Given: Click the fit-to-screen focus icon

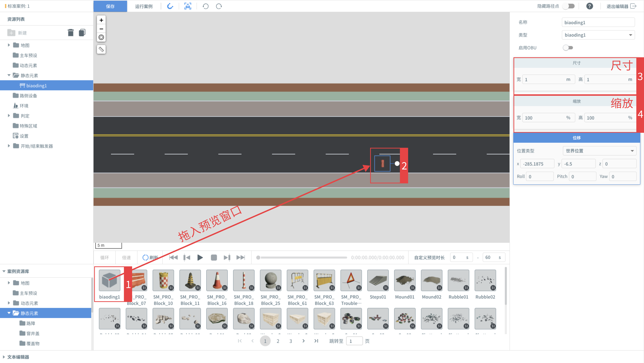Looking at the screenshot, I should click(188, 6).
